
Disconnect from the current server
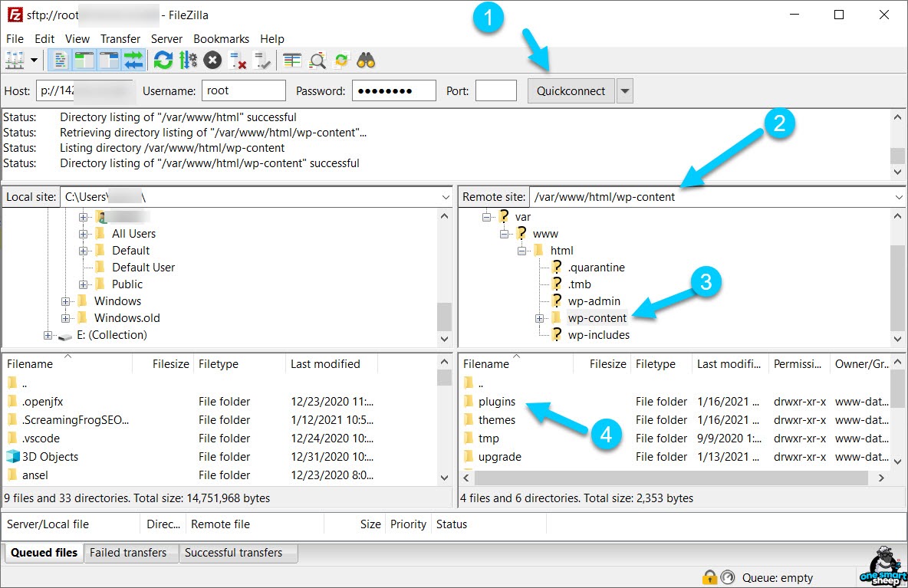238,61
